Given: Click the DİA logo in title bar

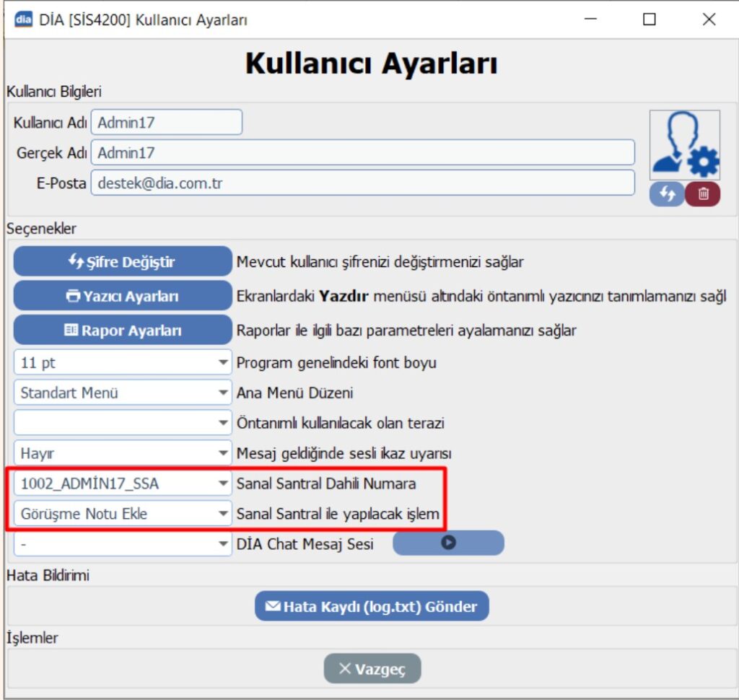Looking at the screenshot, I should [x=23, y=19].
